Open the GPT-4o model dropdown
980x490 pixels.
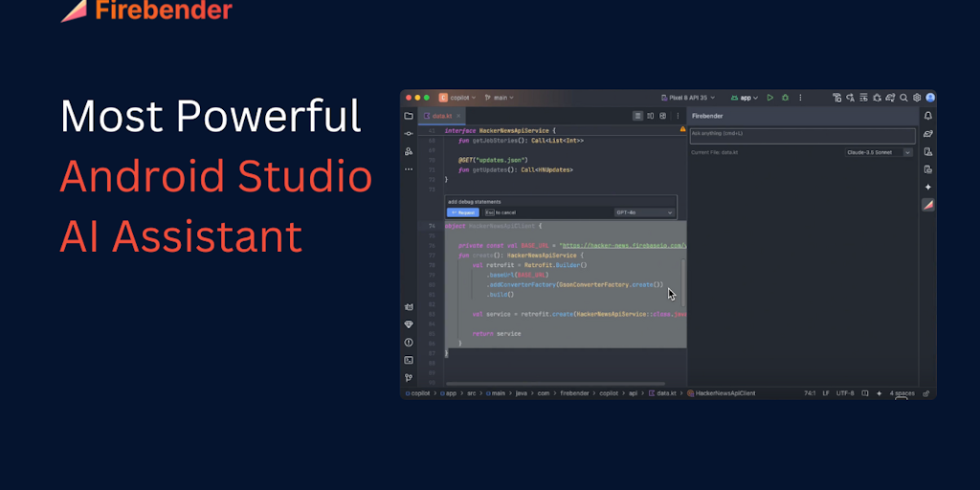tap(644, 212)
